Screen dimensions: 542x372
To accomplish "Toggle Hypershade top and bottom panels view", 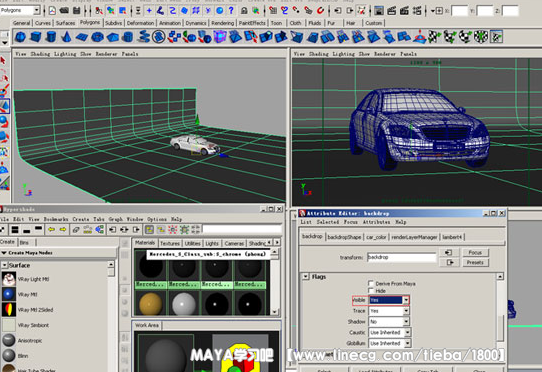I will coord(15,229).
